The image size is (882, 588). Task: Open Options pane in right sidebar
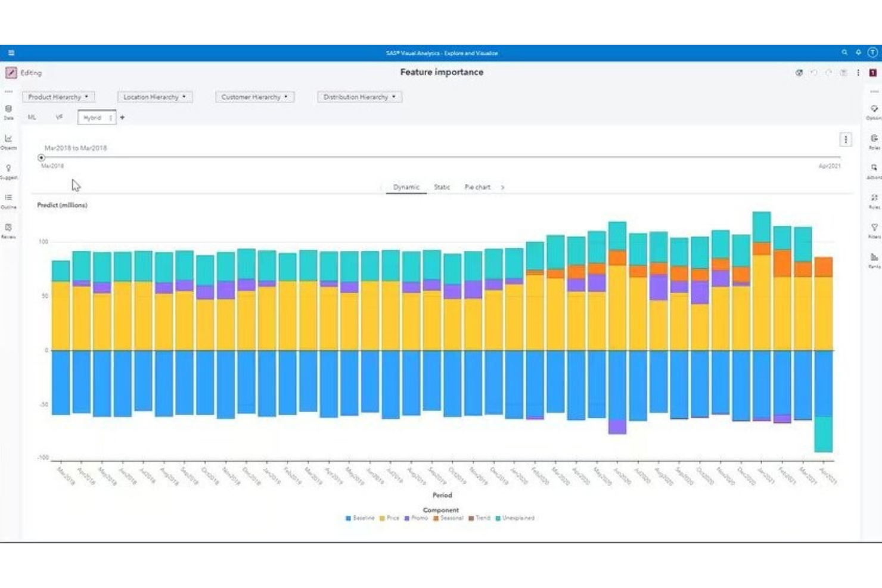click(x=874, y=112)
